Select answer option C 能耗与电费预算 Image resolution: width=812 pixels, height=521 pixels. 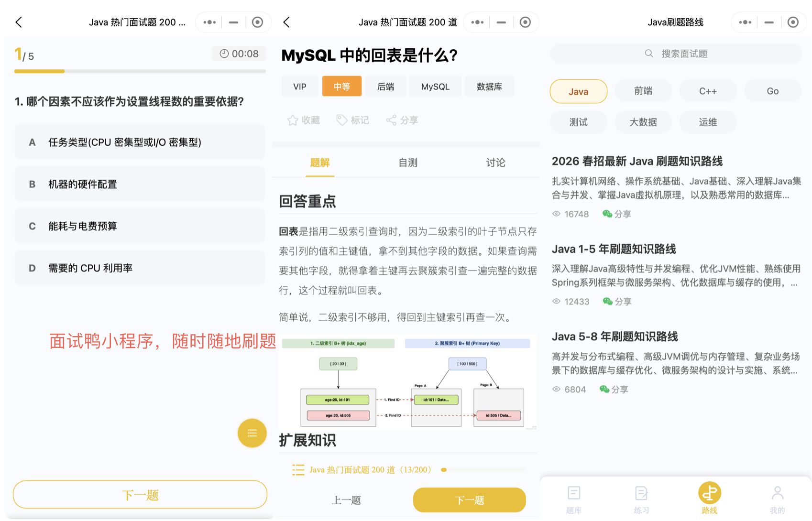click(x=140, y=226)
